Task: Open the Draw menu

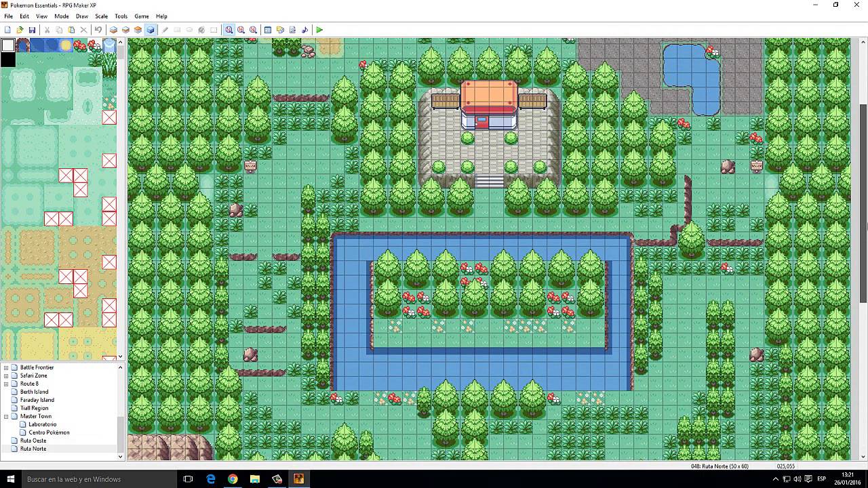Action: tap(82, 16)
